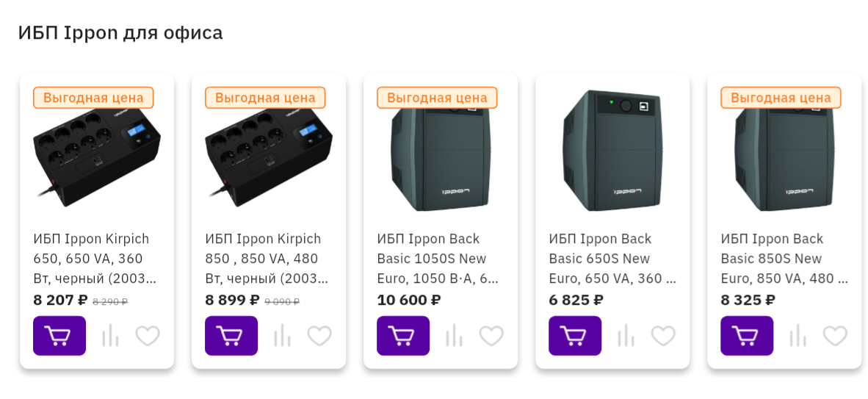Open the ИБП Ippon Back Basic 1050S link
Viewport: 868px width, 399px height.
click(x=438, y=259)
